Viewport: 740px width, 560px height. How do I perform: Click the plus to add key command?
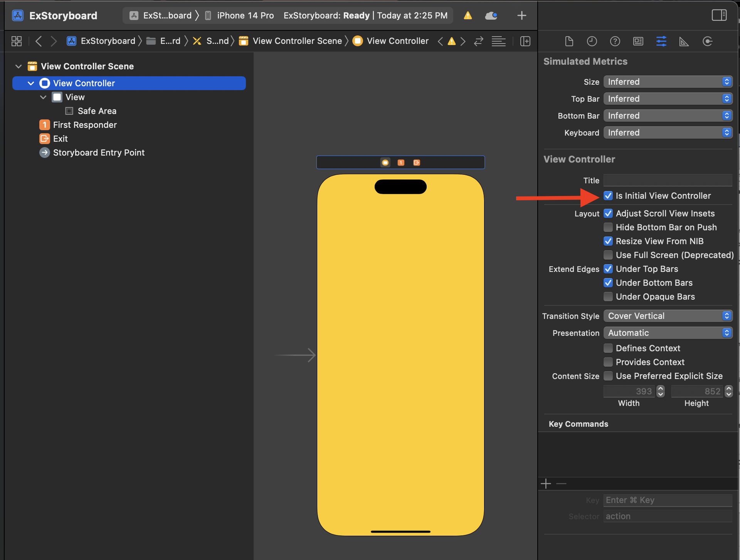coord(546,484)
